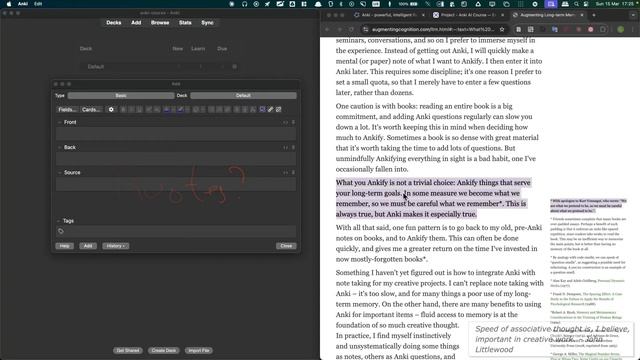Click the browser address bar URL
Image resolution: width=640 pixels, height=360 pixels.
(433, 29)
